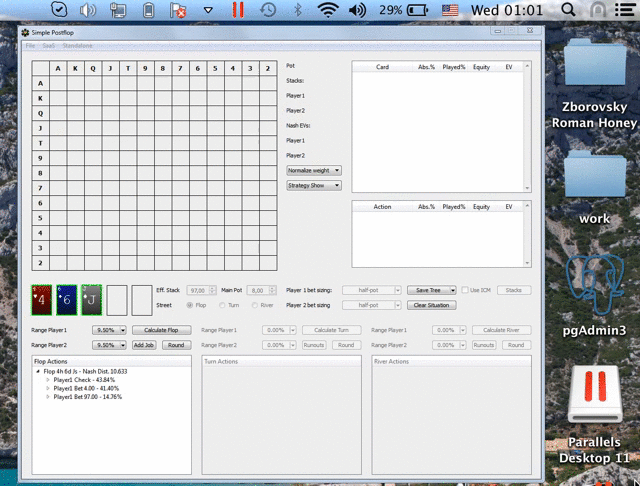Enable the Use ICM checkbox
The width and height of the screenshot is (640, 486).
point(464,290)
